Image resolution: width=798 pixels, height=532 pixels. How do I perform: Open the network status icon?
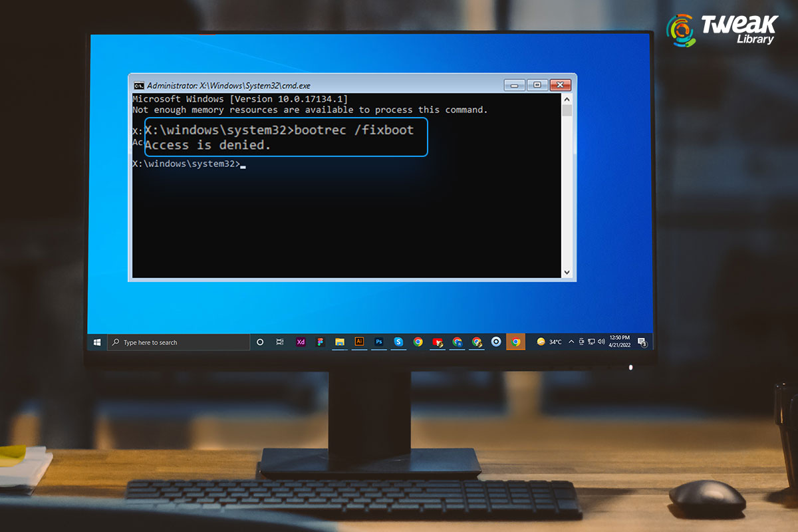coord(591,342)
